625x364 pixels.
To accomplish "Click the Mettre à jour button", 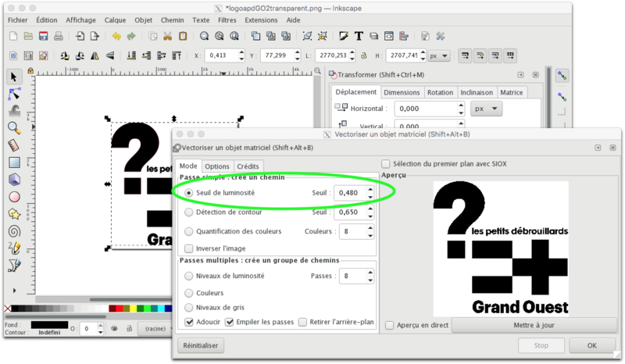I will point(534,325).
